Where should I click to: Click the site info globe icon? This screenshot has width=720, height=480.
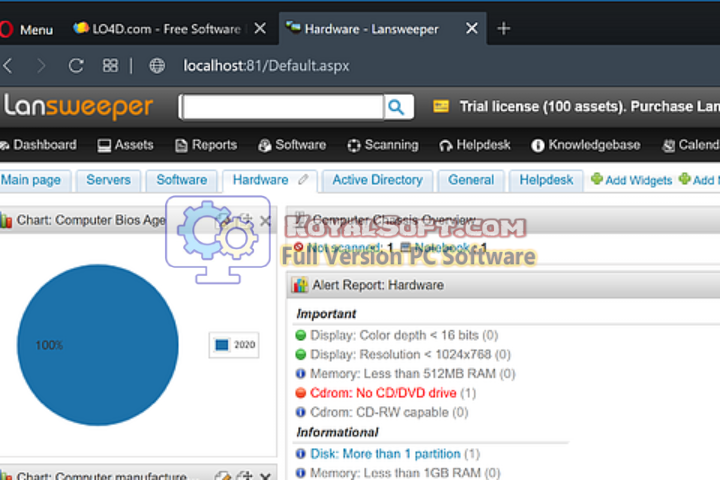pyautogui.click(x=157, y=66)
